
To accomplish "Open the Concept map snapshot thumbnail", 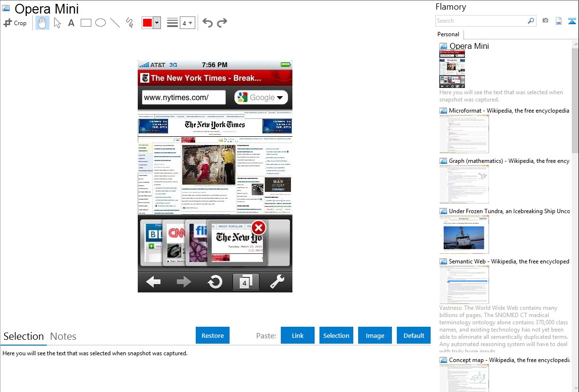I will pos(464,378).
